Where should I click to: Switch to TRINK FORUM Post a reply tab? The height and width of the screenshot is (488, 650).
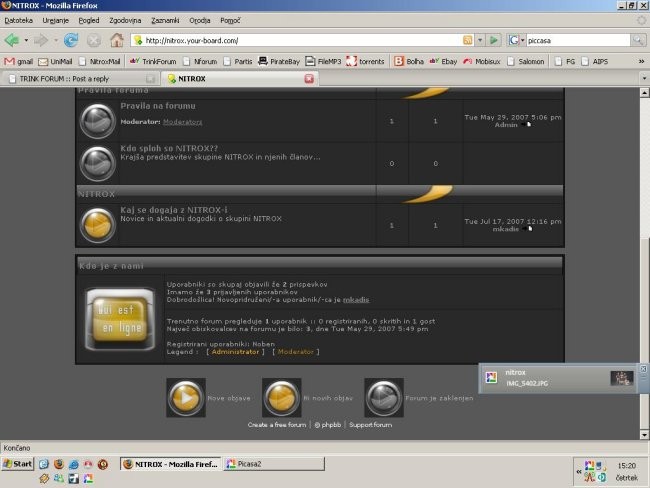80,78
